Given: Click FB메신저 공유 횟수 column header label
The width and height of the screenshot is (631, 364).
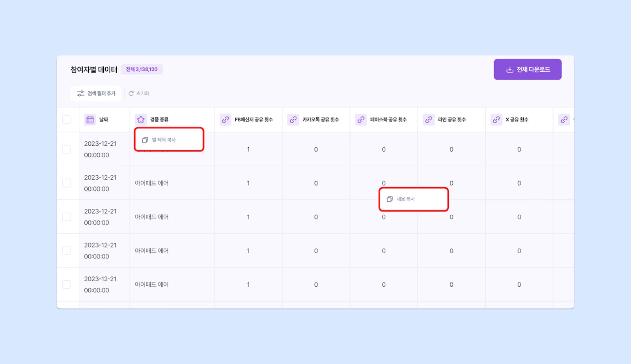Looking at the screenshot, I should point(254,119).
